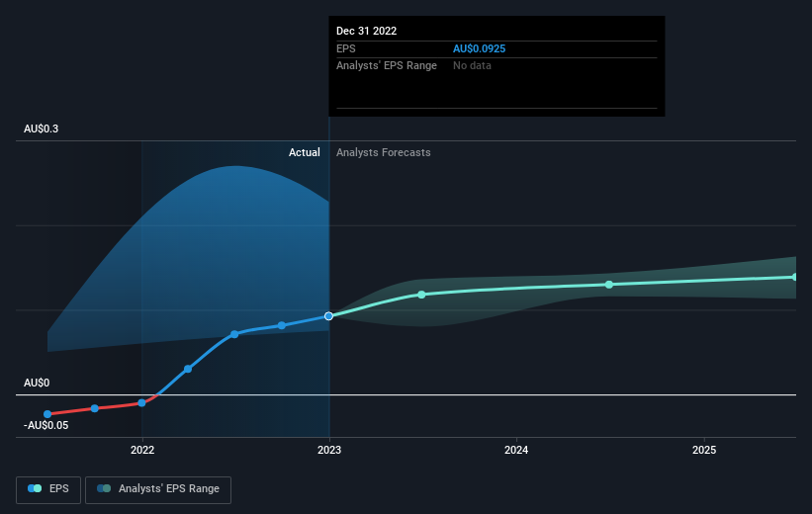The width and height of the screenshot is (812, 514).
Task: Click the AU$0.3 y-axis label
Action: pyautogui.click(x=41, y=128)
